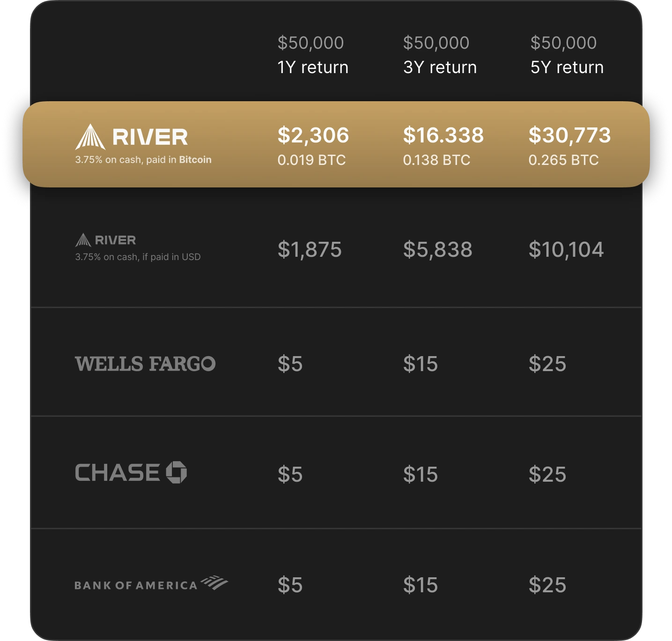Click the Chase octagon symbol
The height and width of the screenshot is (641, 672).
(177, 472)
